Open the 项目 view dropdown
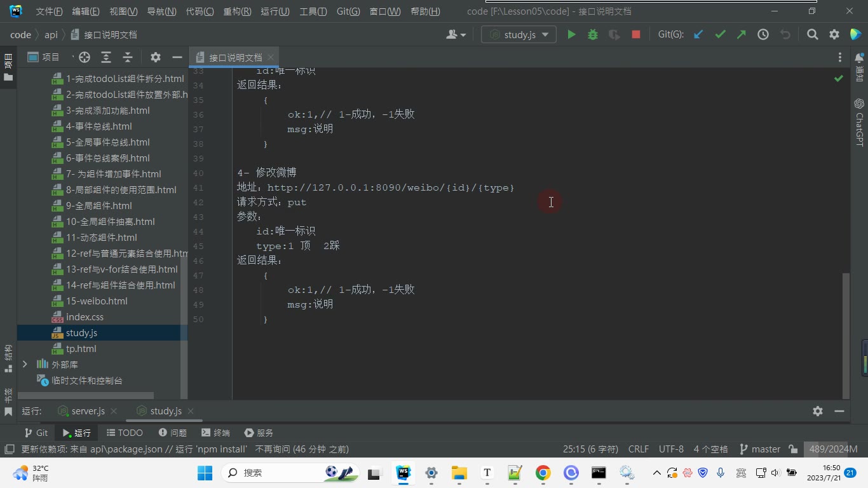Screen dimensions: 868x488 coord(51,57)
